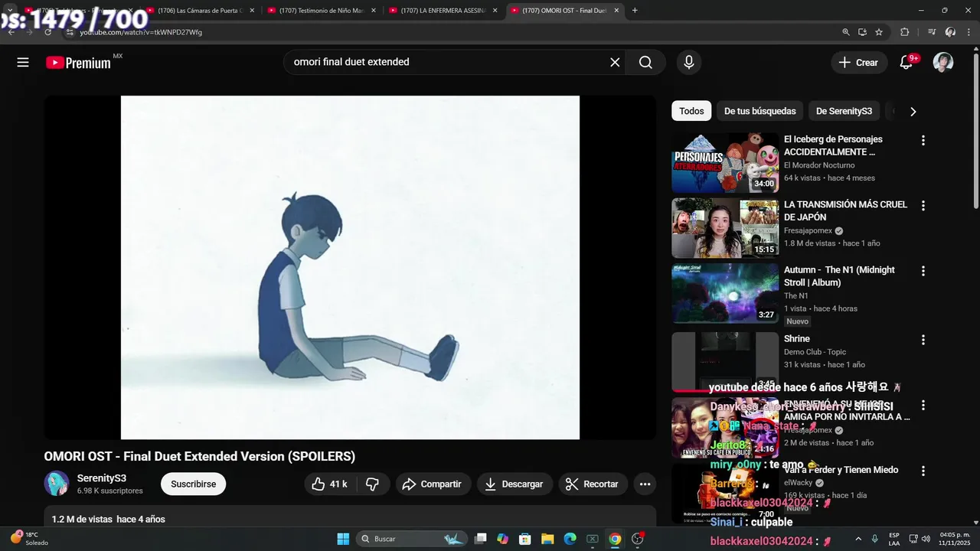
Task: Open the SerenityS3 channel name link
Action: coord(102,478)
